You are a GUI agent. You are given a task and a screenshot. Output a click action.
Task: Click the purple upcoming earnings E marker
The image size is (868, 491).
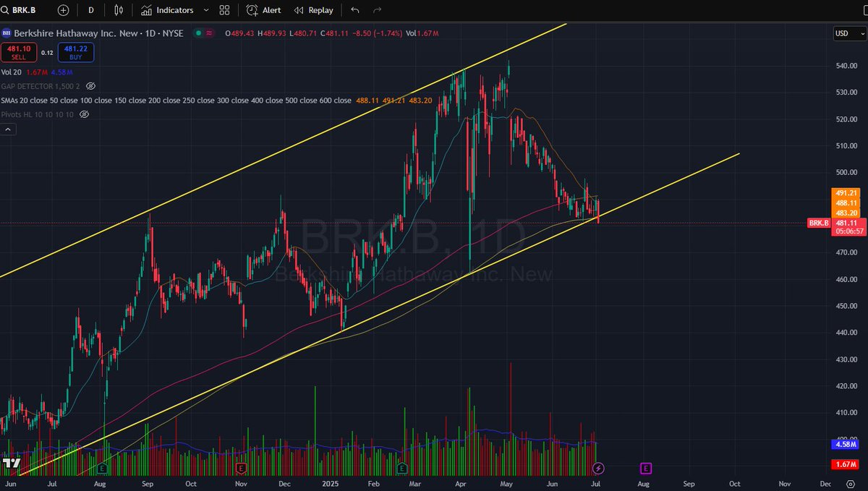point(645,469)
